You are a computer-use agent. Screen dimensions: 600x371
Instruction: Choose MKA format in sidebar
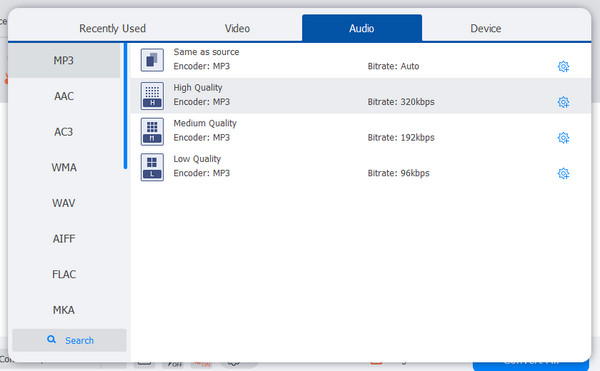tap(64, 310)
